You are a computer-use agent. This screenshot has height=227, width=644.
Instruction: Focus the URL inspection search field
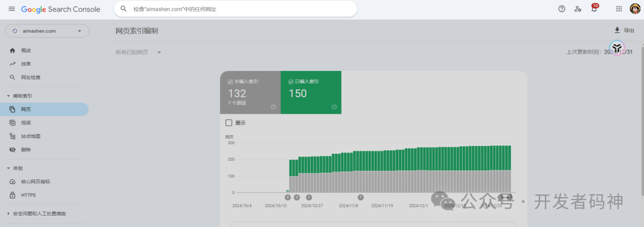[236, 8]
